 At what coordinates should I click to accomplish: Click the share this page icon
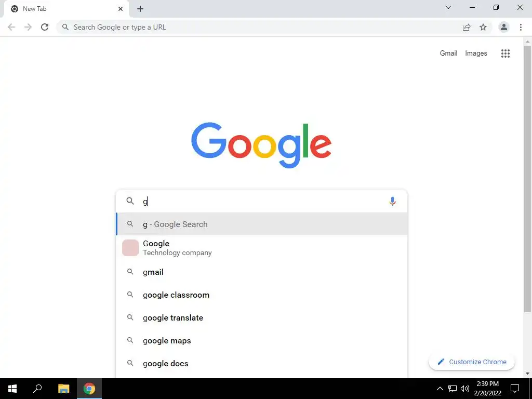tap(467, 27)
